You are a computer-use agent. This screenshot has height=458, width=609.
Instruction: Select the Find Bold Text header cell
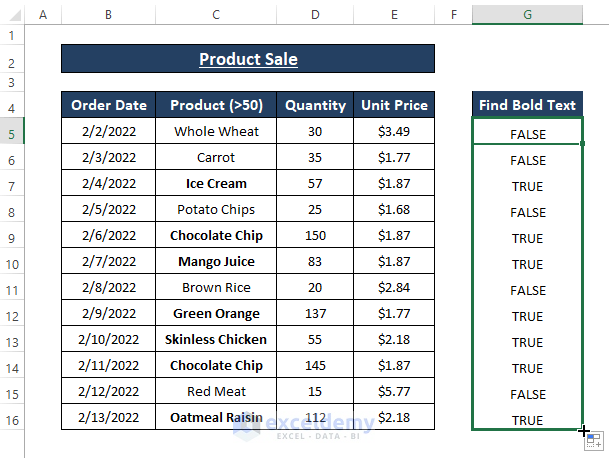coord(527,105)
